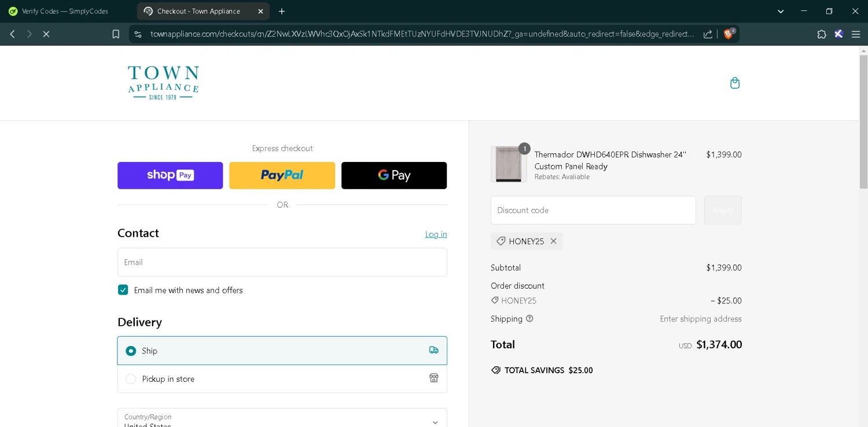The width and height of the screenshot is (868, 427).
Task: Click the share page icon
Action: 708,34
